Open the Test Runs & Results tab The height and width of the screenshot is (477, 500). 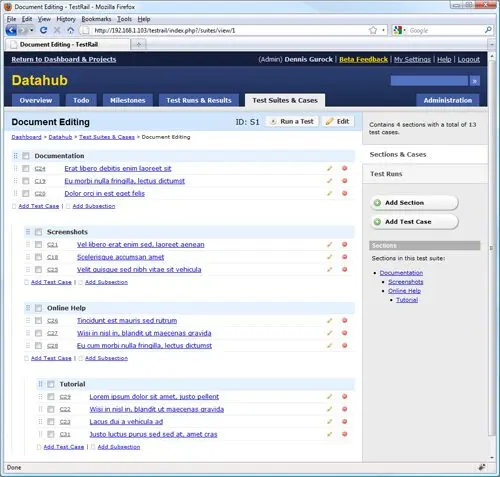coord(199,100)
